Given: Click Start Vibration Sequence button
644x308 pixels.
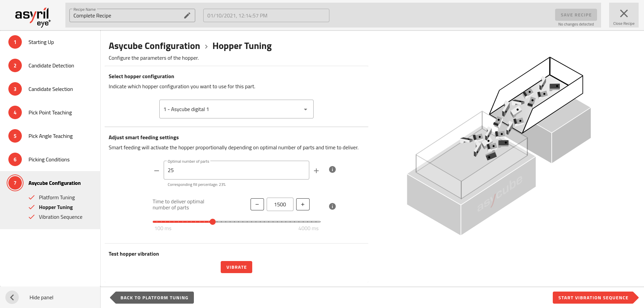Looking at the screenshot, I should coord(593,298).
